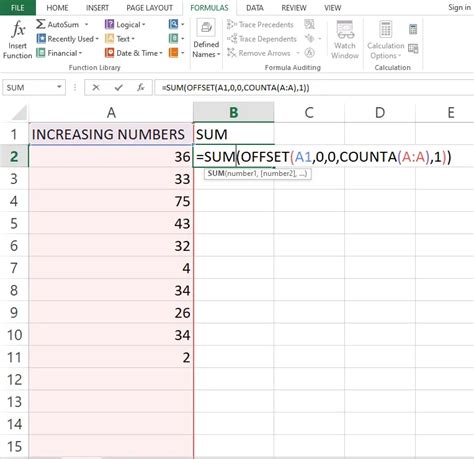Click the Calculate Now icon
This screenshot has height=459, width=474.
point(413,29)
